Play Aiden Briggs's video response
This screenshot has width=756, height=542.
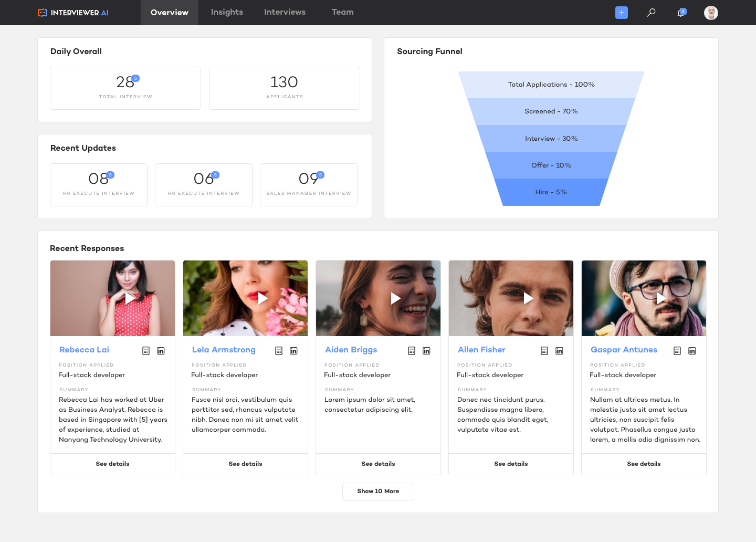(395, 298)
